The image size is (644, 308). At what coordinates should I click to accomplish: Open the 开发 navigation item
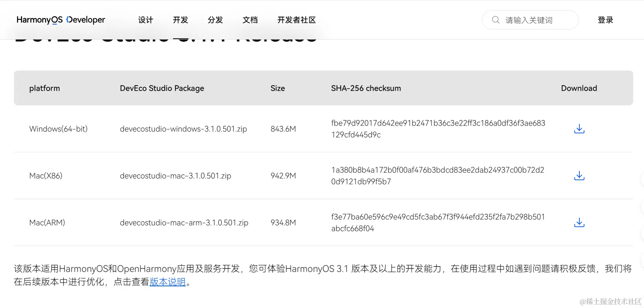click(180, 20)
